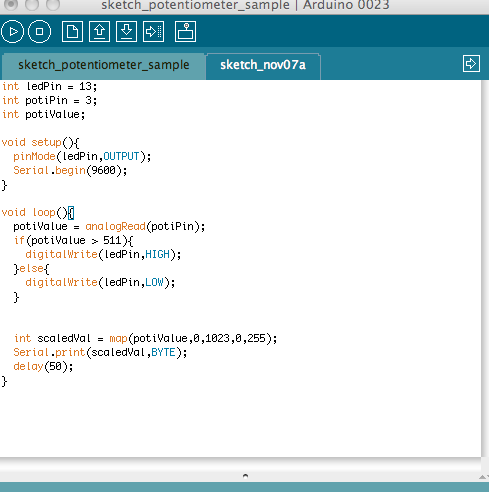
Task: Place cursor on delay(50); line
Action: (x=43, y=367)
